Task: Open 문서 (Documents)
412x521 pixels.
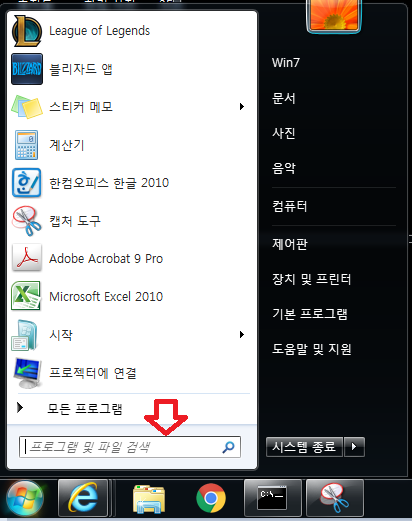Action: pyautogui.click(x=284, y=98)
